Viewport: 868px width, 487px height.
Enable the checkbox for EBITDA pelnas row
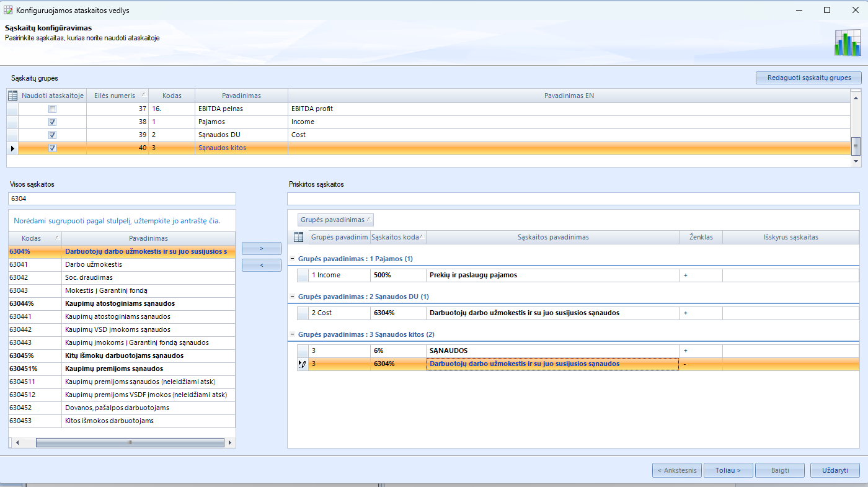tap(53, 109)
